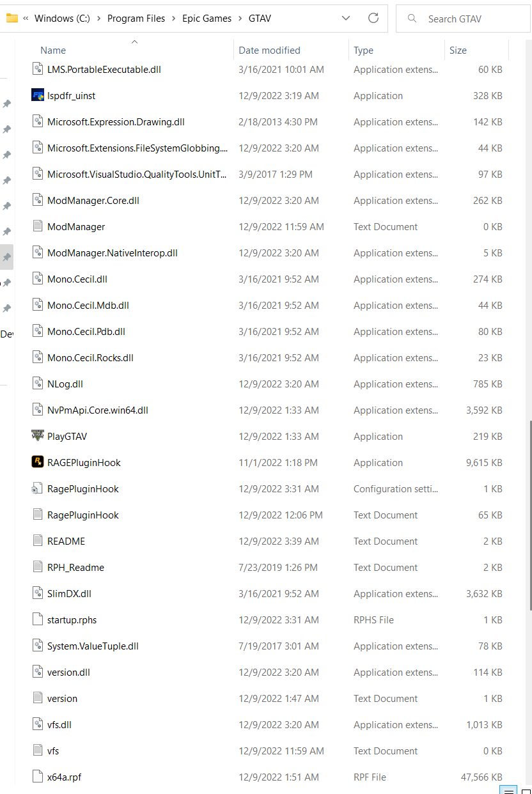Click the LMS.PortableExecutable.dll file icon
The image size is (532, 794).
click(38, 69)
